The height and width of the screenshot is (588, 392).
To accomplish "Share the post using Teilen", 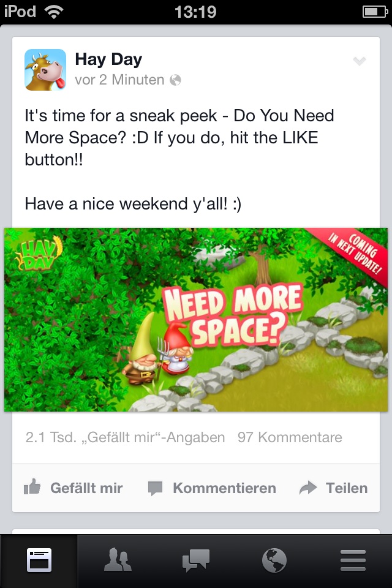I will [347, 488].
